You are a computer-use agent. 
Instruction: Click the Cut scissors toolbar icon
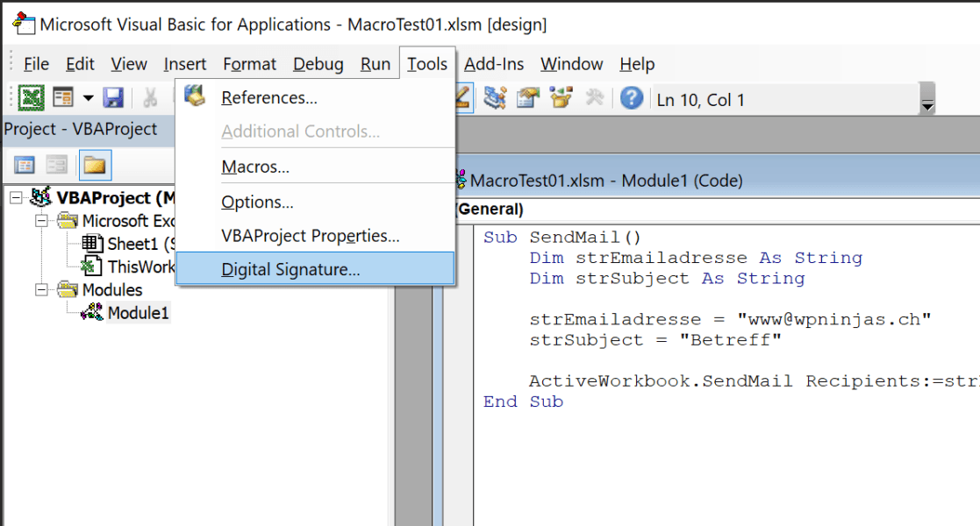coord(150,98)
